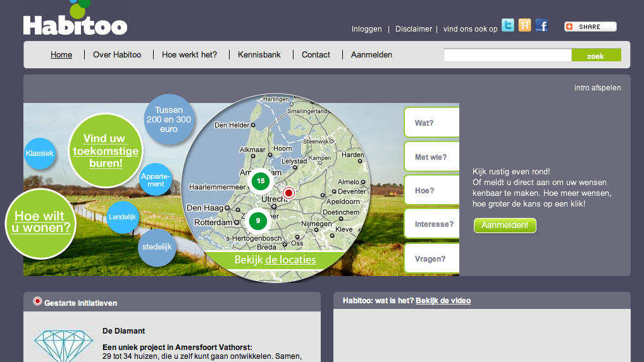Click the De Diamant diamond image
The image size is (644, 362).
(63, 345)
